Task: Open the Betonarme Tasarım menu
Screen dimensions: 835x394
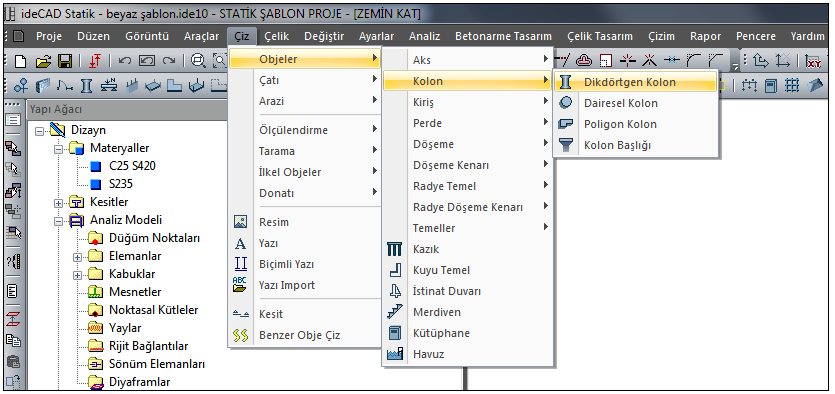Action: tap(503, 36)
